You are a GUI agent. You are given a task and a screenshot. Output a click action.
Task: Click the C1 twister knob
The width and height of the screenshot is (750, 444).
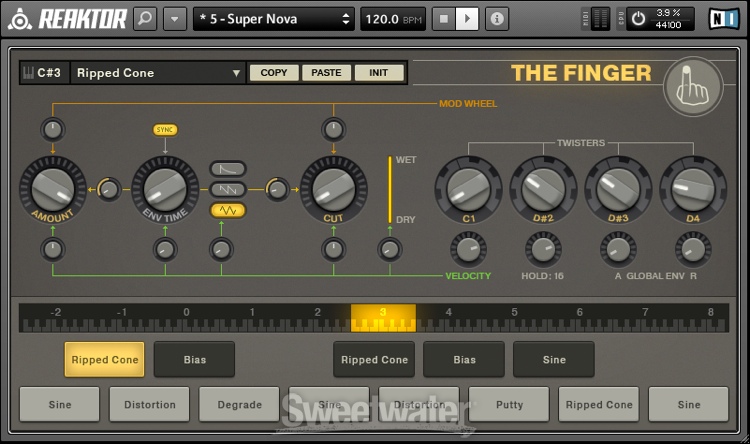click(468, 189)
